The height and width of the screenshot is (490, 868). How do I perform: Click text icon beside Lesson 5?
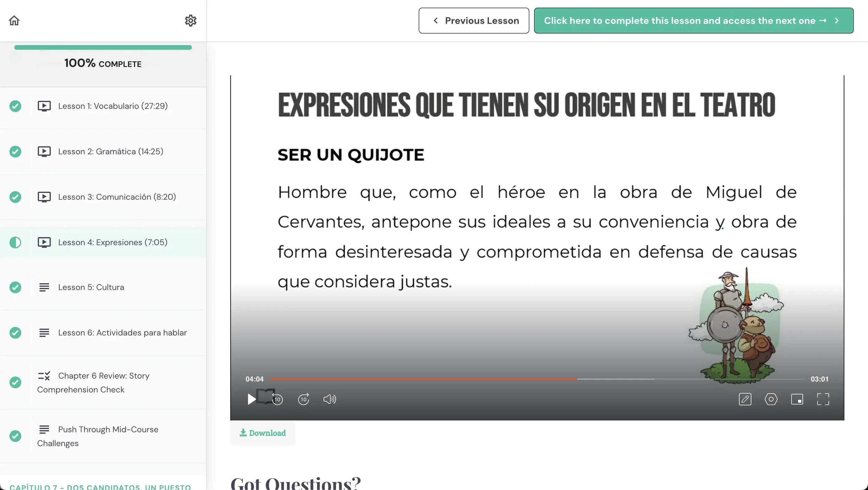pyautogui.click(x=44, y=287)
